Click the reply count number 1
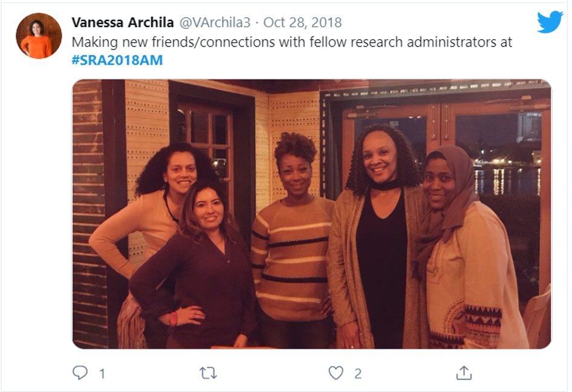Screen dimensions: 572x392 (x=102, y=373)
